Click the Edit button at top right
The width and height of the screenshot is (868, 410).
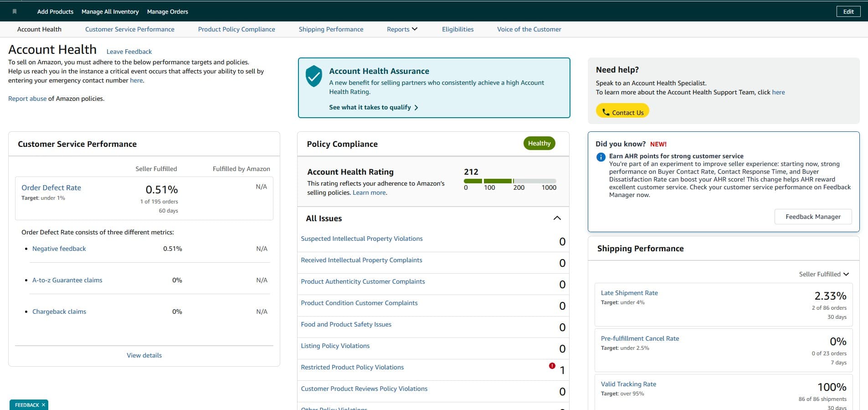tap(848, 11)
